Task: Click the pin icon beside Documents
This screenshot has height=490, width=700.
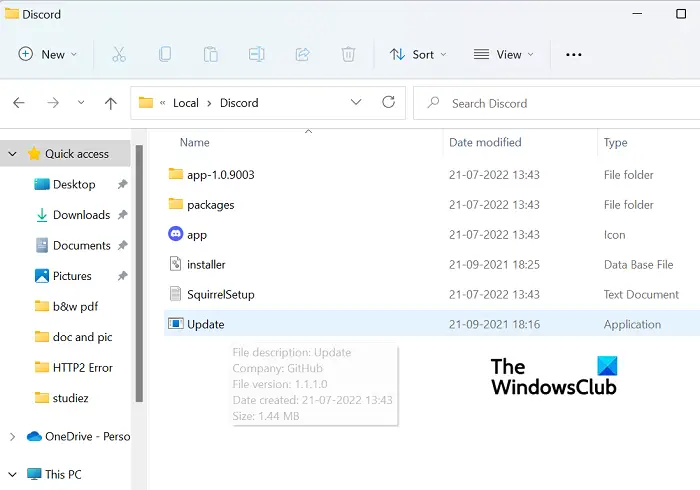Action: click(122, 245)
